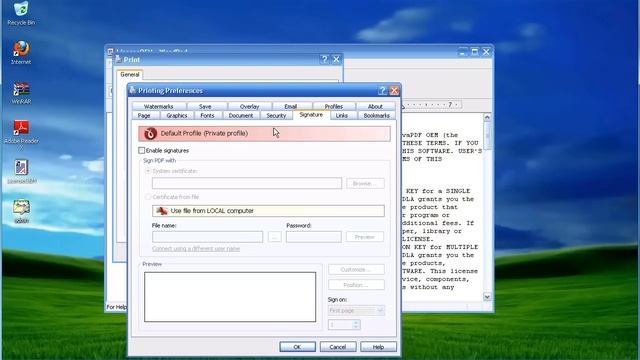This screenshot has height=360, width=640.
Task: Click the OK button
Action: click(x=297, y=347)
